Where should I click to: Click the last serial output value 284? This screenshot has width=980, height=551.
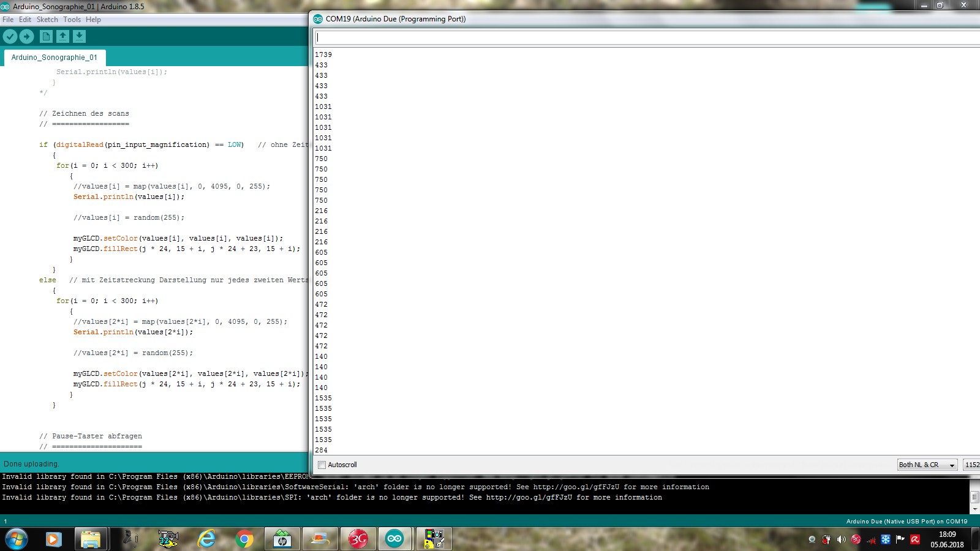click(x=322, y=450)
